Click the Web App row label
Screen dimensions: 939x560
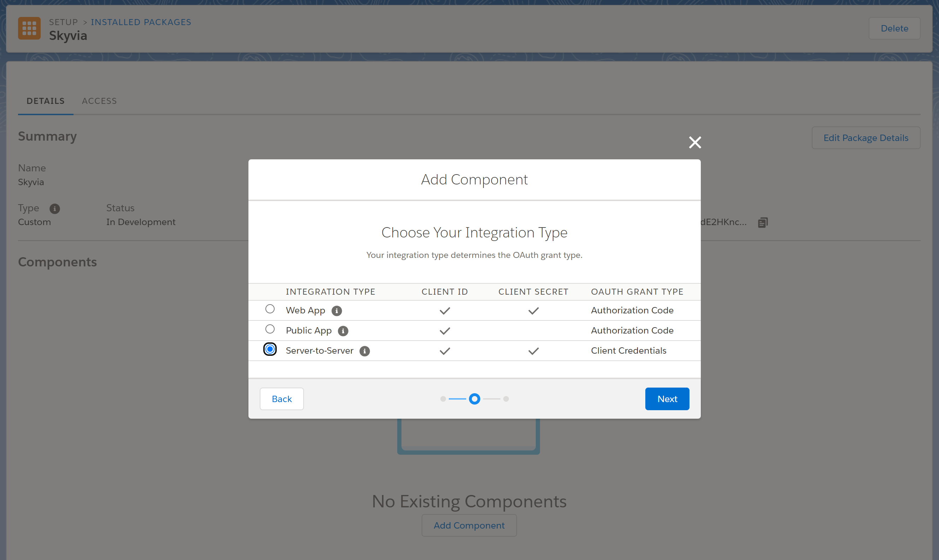(x=305, y=311)
